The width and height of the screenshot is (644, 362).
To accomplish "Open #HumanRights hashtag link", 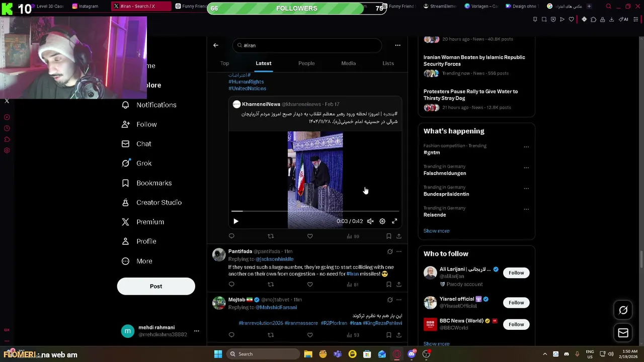I will (x=246, y=81).
